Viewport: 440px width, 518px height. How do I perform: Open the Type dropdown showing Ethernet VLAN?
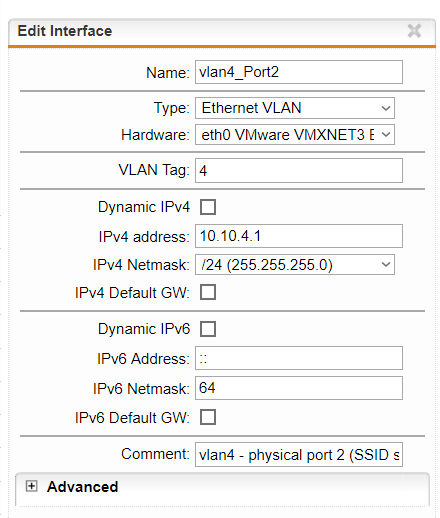pos(295,108)
